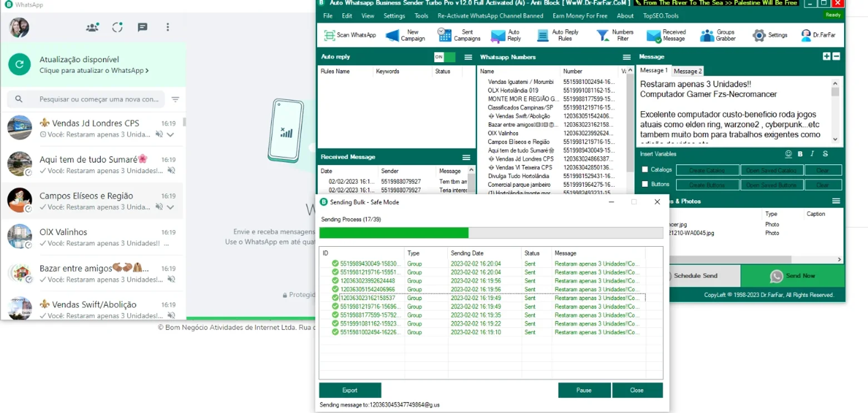Open WhatsApp status ring icon

[x=117, y=27]
